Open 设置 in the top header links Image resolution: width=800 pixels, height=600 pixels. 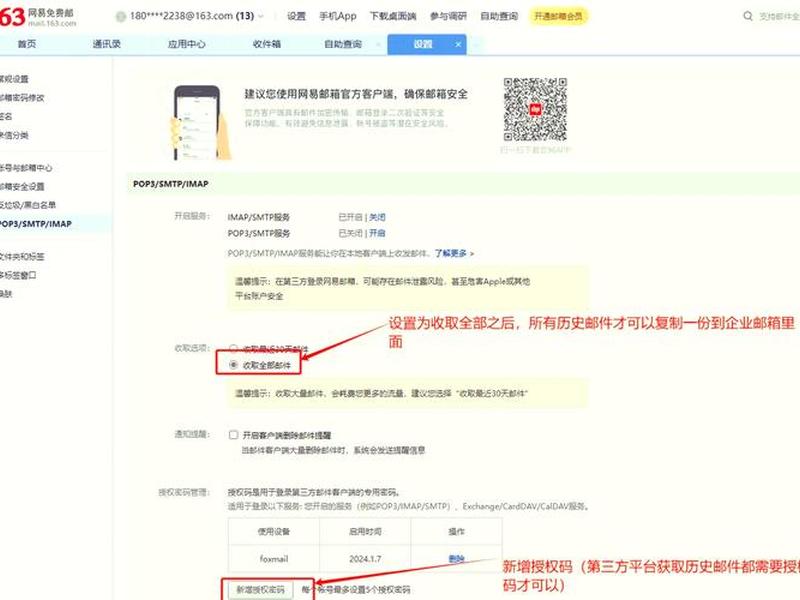point(296,16)
